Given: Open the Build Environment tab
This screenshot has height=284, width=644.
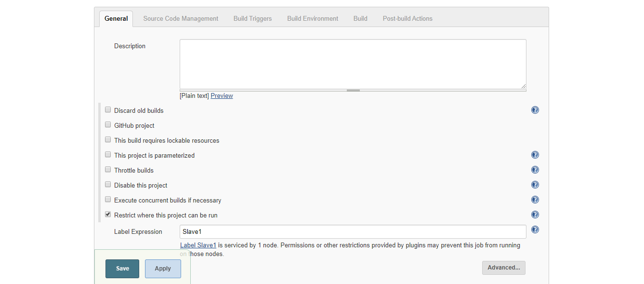Looking at the screenshot, I should pos(313,19).
